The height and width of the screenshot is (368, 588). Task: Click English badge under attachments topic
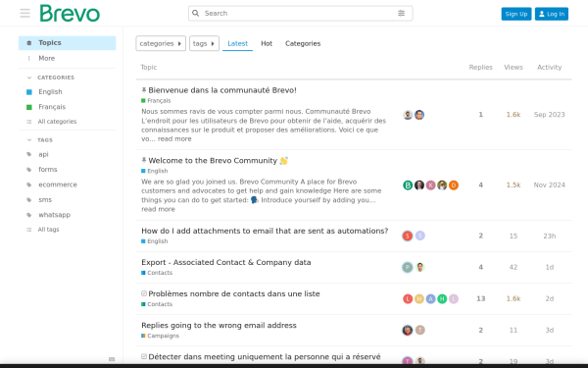tap(155, 241)
